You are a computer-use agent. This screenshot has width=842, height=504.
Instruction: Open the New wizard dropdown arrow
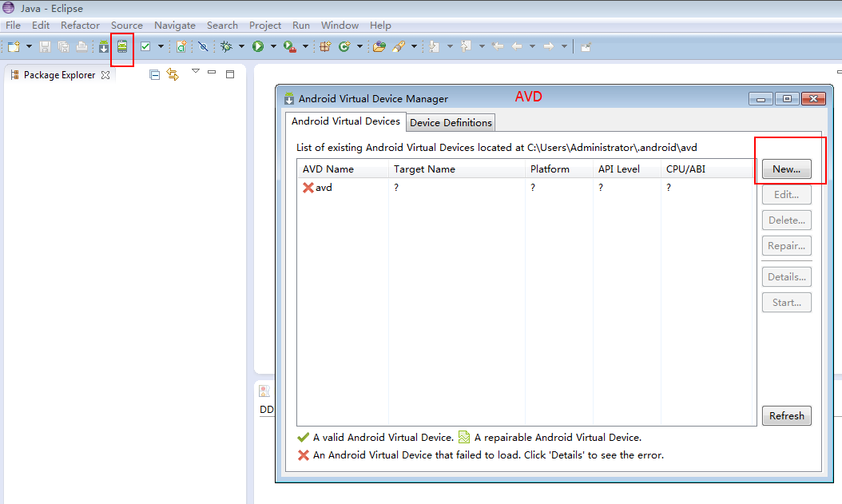(29, 46)
